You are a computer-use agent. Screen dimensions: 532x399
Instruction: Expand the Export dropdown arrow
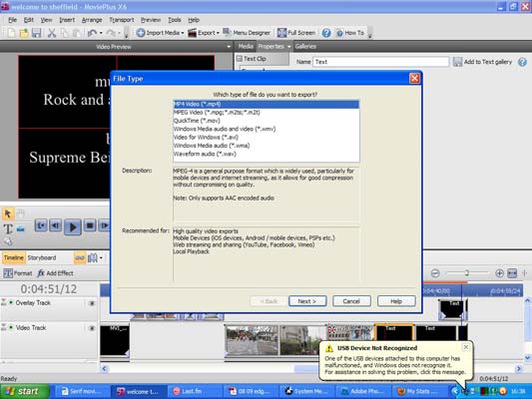pyautogui.click(x=218, y=33)
